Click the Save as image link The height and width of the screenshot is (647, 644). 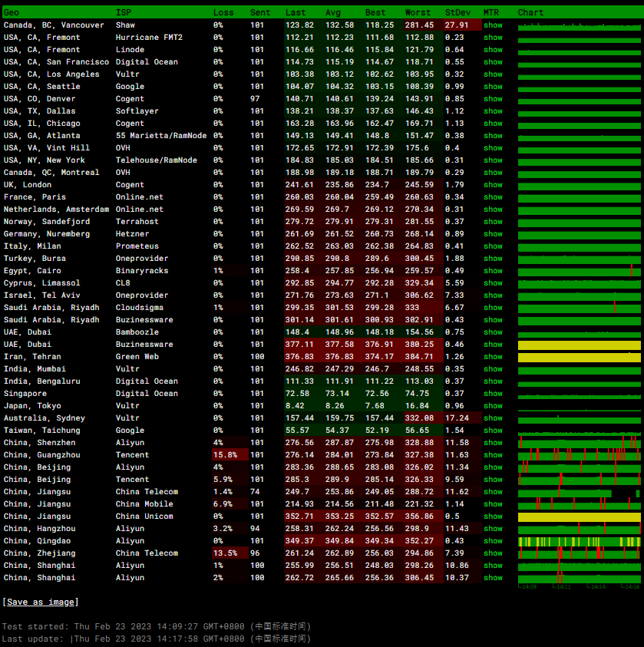pos(41,602)
